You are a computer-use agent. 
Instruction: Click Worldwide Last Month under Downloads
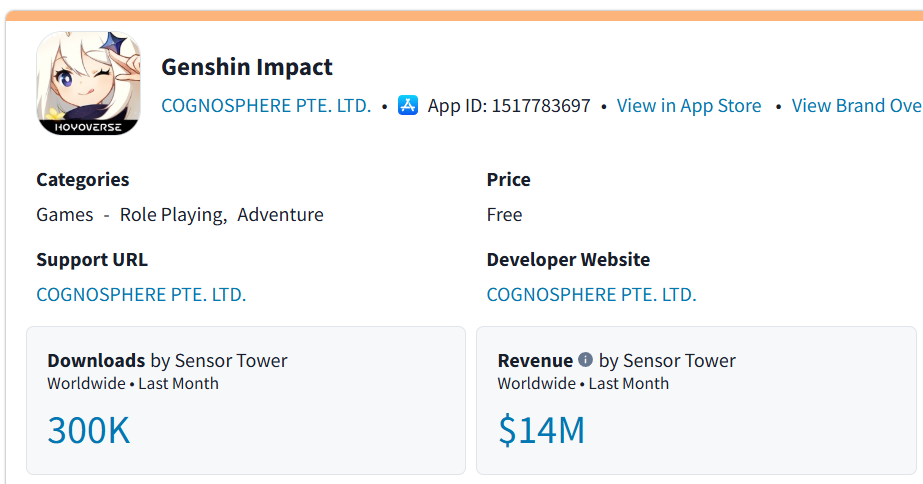[132, 384]
